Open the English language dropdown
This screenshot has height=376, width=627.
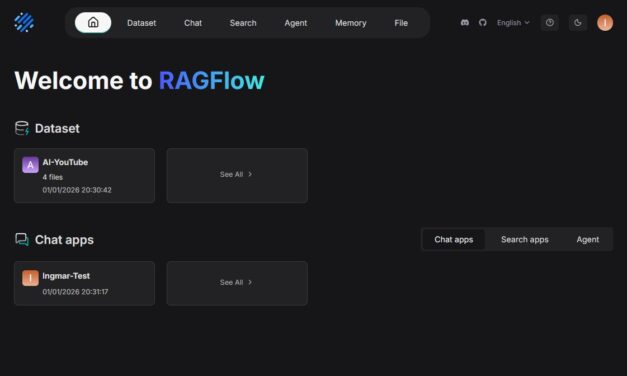click(513, 23)
